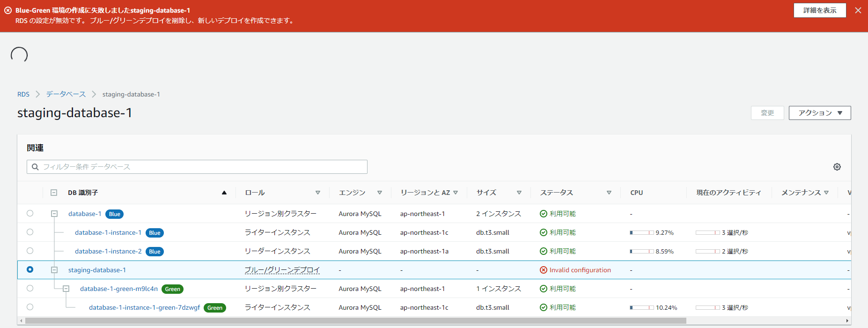This screenshot has width=868, height=328.
Task: Click the breadcrumb chevron after RDS
Action: [x=38, y=94]
